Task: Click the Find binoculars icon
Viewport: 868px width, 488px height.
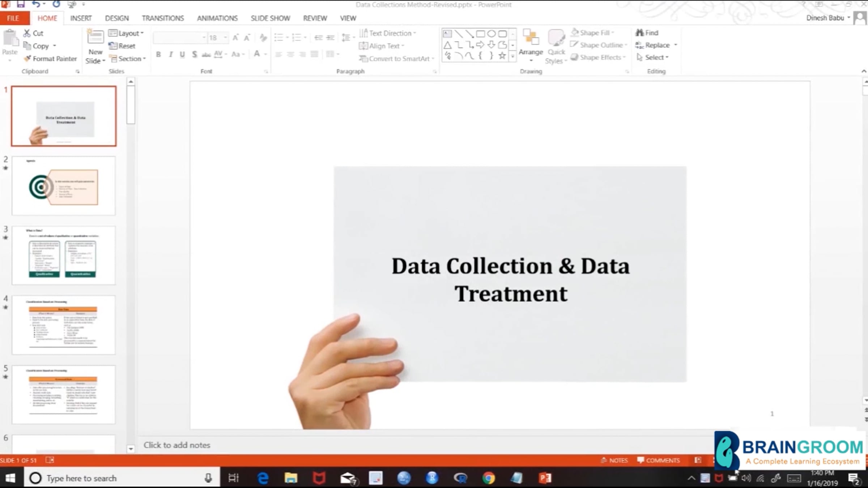Action: pos(639,33)
